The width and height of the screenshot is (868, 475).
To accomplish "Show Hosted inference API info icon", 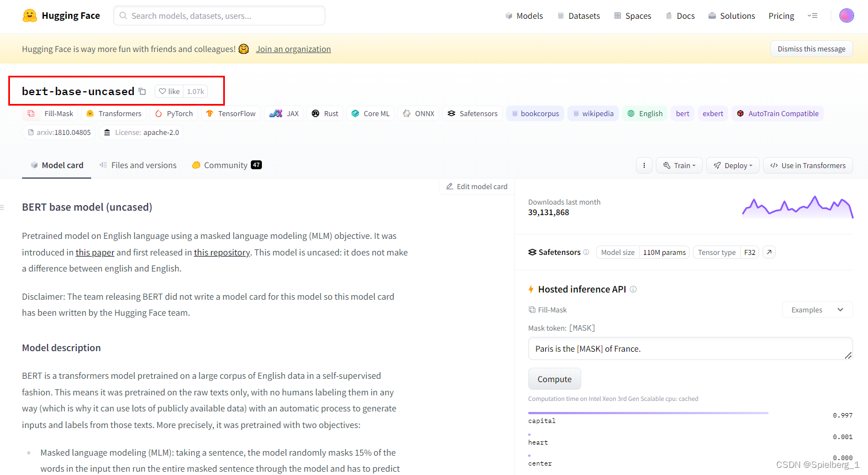I will [633, 289].
